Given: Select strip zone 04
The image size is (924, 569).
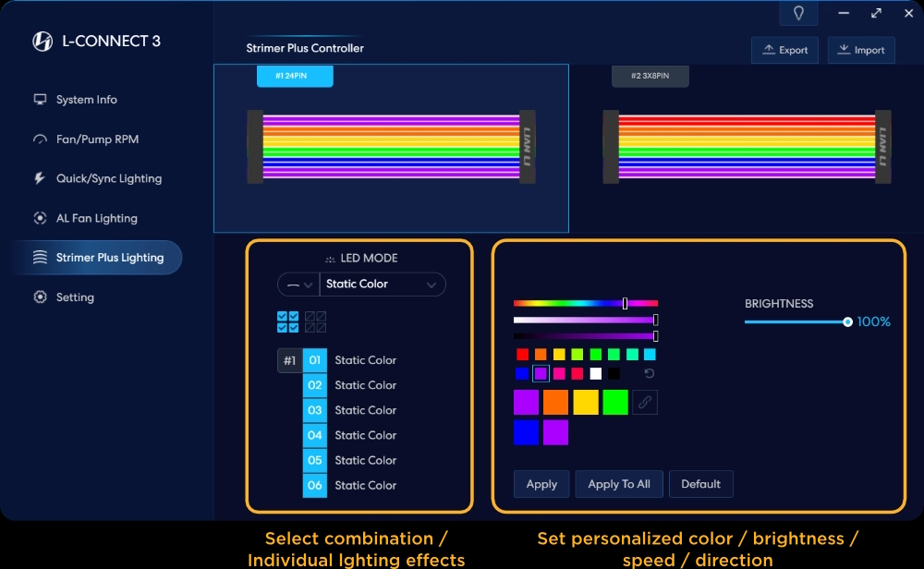Looking at the screenshot, I should click(x=315, y=435).
